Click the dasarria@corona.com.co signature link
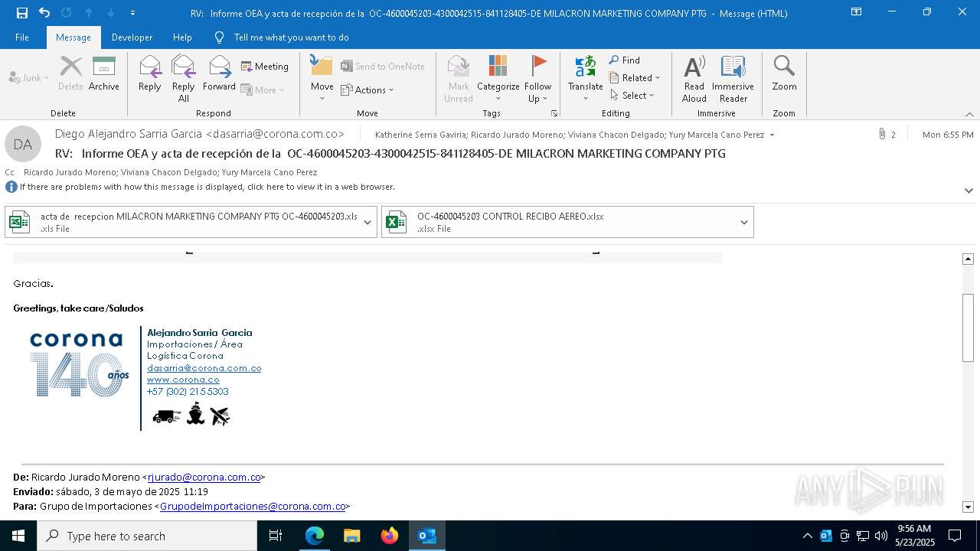This screenshot has height=551, width=980. tap(204, 368)
